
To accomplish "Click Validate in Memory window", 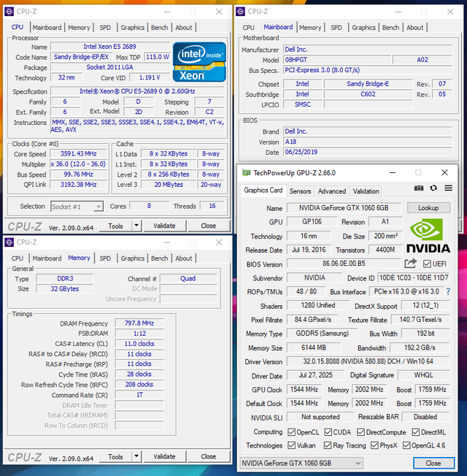I will 164,456.
